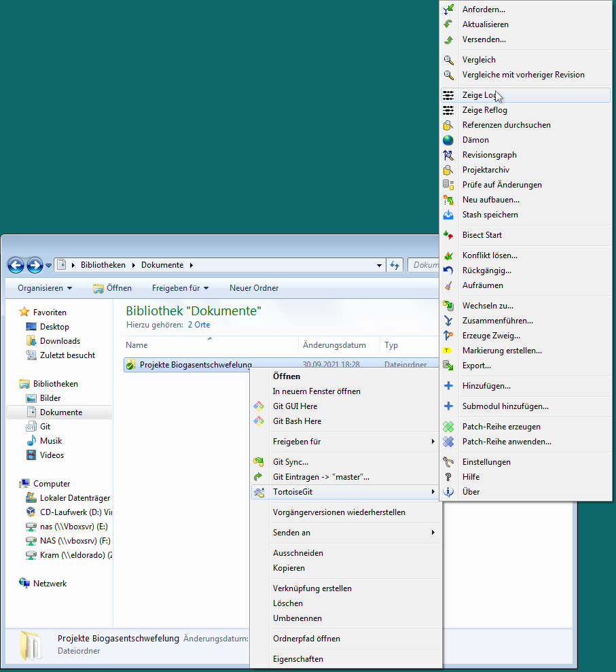Click the arrow after Dokumente in breadcrumb
616x672 pixels.
click(x=192, y=265)
